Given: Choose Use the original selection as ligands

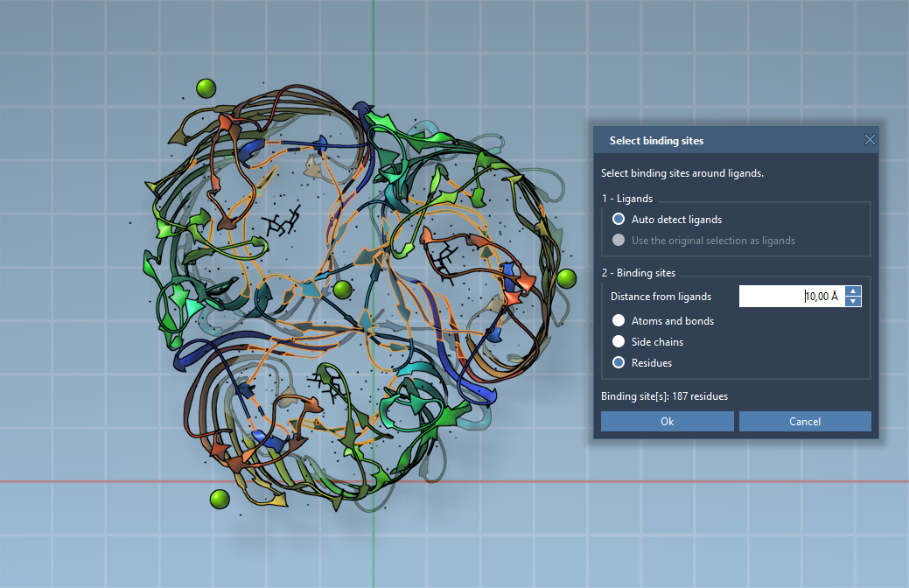Looking at the screenshot, I should pos(619,241).
